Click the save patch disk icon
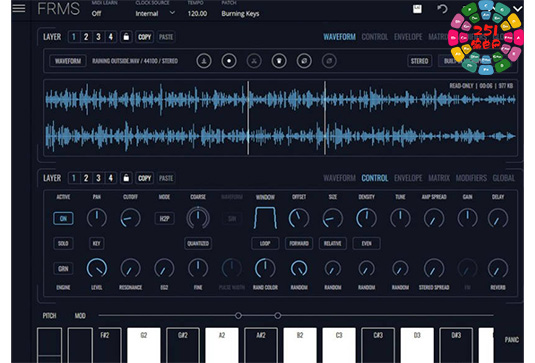This screenshot has width=535, height=363. pos(417,9)
